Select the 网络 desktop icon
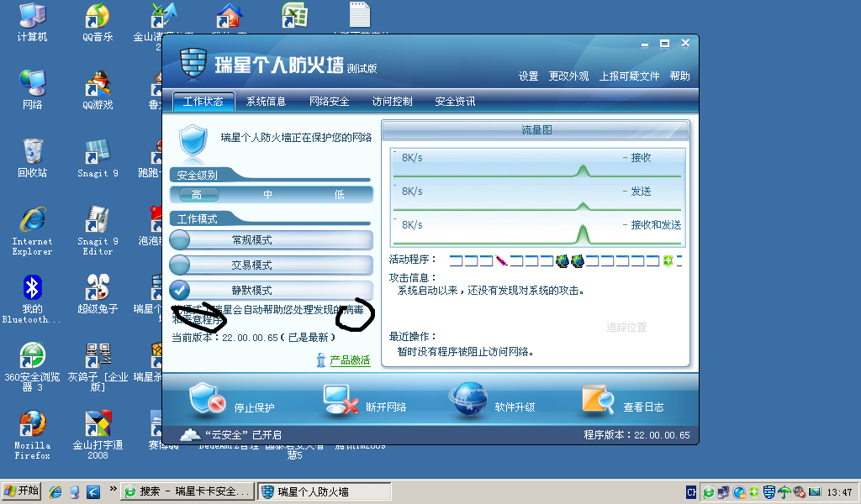The height and width of the screenshot is (504, 861). tap(32, 90)
